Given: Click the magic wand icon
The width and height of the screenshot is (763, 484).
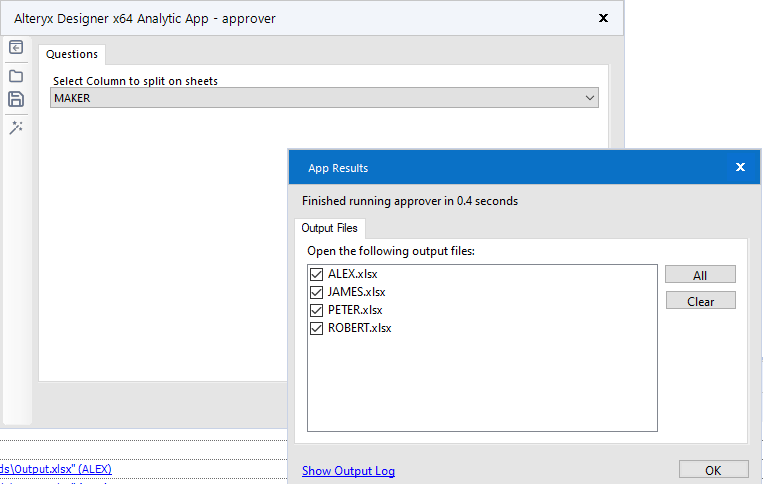Looking at the screenshot, I should pyautogui.click(x=16, y=127).
